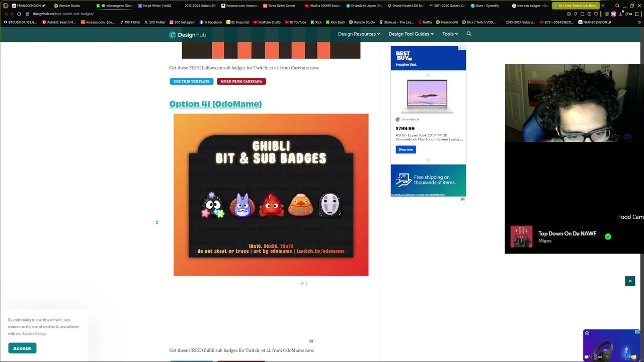Open the browser tab search icon
The height and width of the screenshot is (362, 644).
pyautogui.click(x=617, y=6)
